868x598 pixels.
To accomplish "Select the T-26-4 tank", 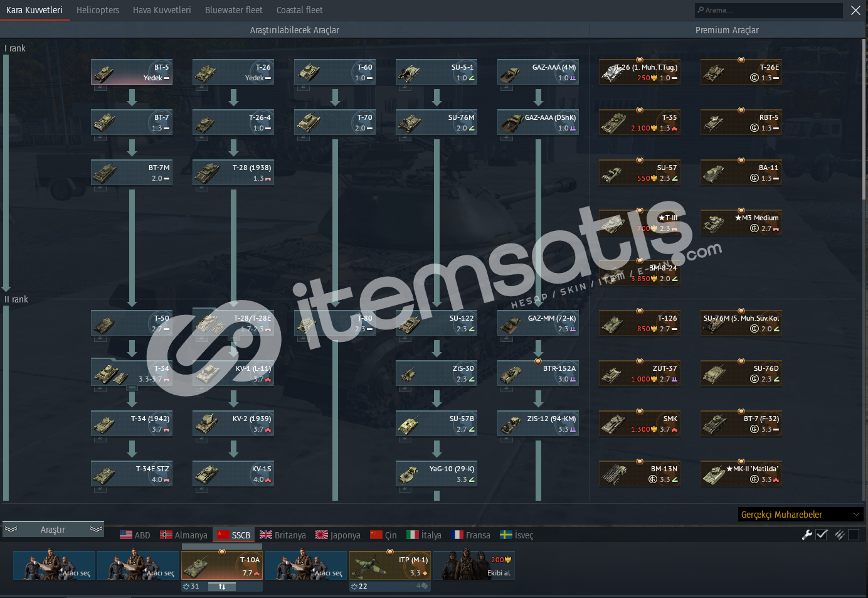I will 233,122.
